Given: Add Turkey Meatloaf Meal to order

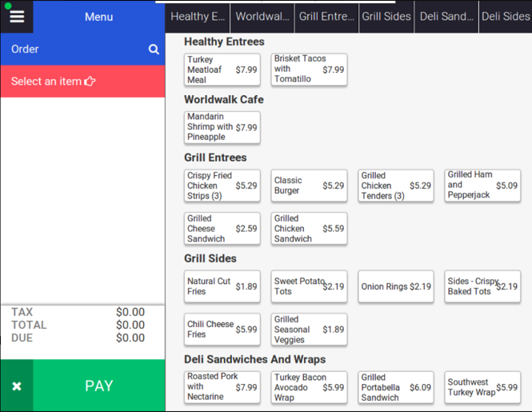Looking at the screenshot, I should click(222, 70).
